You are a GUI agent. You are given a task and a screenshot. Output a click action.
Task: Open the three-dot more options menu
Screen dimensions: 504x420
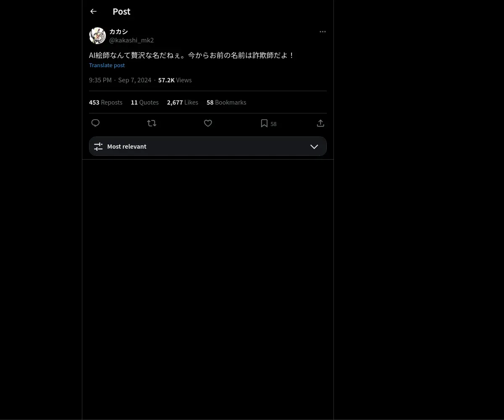tap(323, 31)
